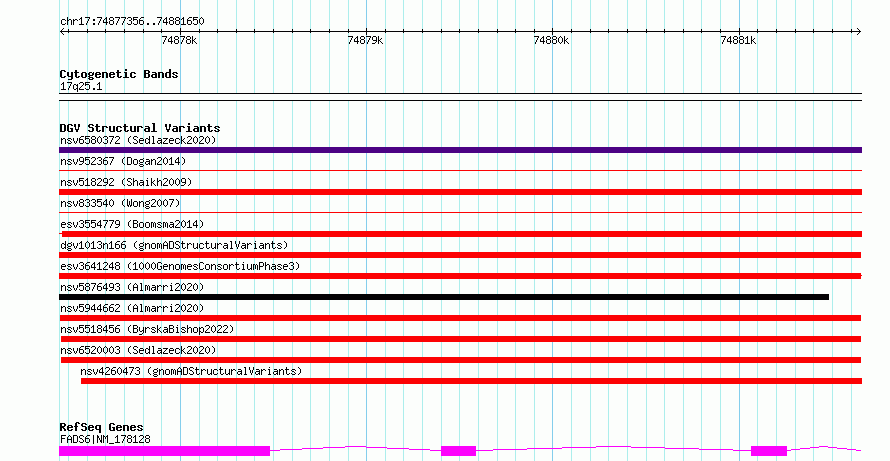The width and height of the screenshot is (890, 461).
Task: Click the left arrow of the ruler
Action: tap(62, 32)
